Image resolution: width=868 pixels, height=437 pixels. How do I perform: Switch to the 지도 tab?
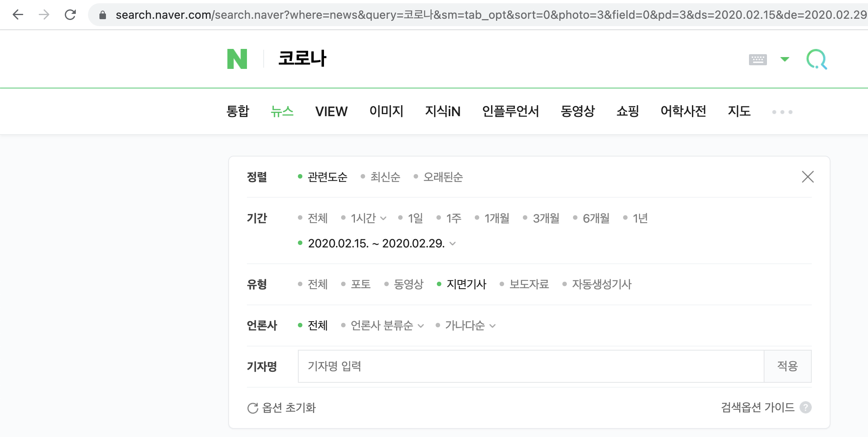(739, 111)
